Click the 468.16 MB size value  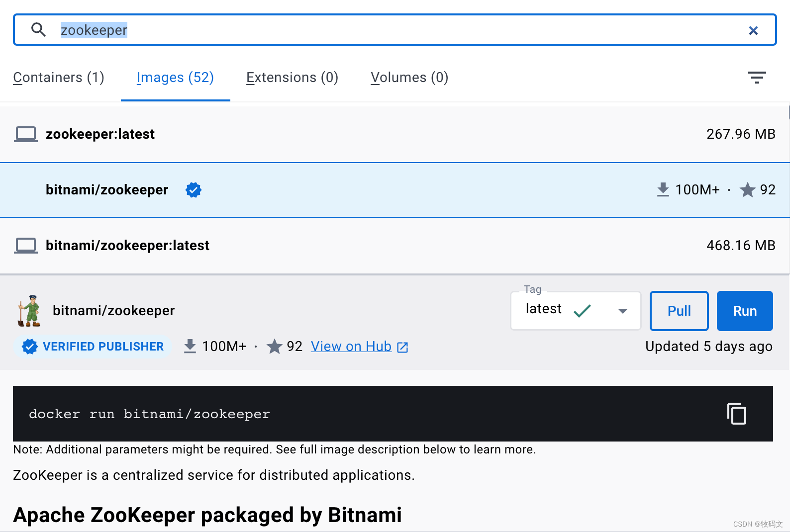pos(741,246)
